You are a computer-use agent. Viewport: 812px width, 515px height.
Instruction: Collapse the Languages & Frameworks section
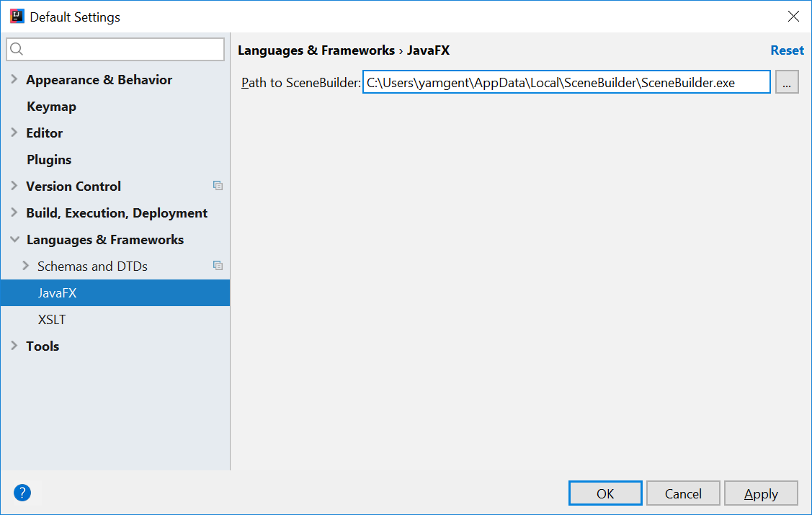pos(12,239)
